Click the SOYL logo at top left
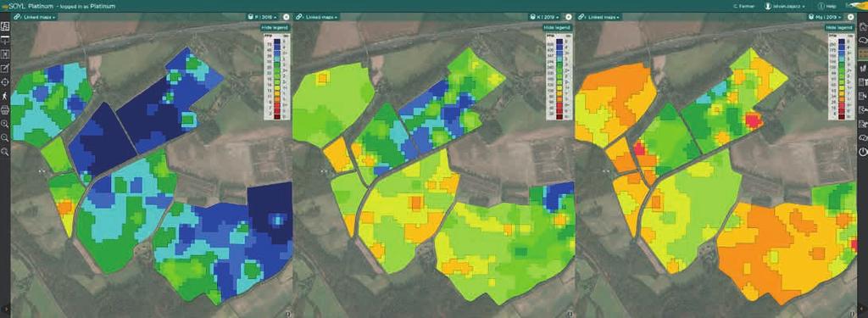Image resolution: width=868 pixels, height=318 pixels. [14, 6]
